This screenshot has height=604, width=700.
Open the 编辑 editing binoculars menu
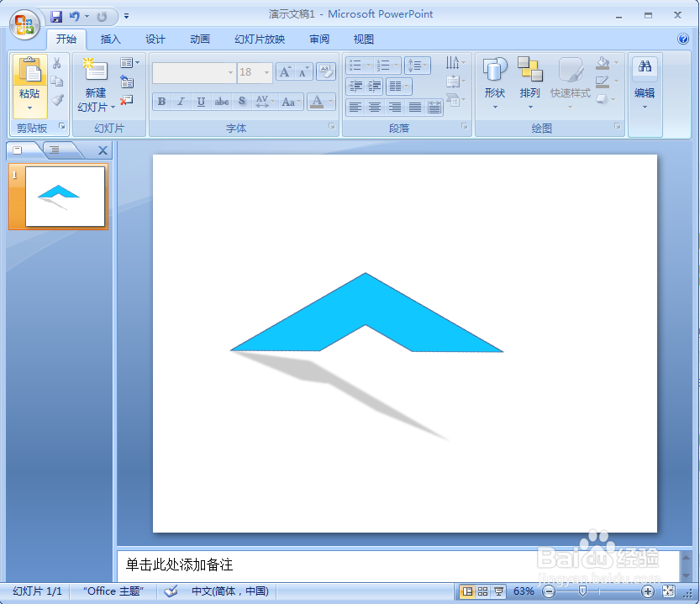click(x=645, y=83)
